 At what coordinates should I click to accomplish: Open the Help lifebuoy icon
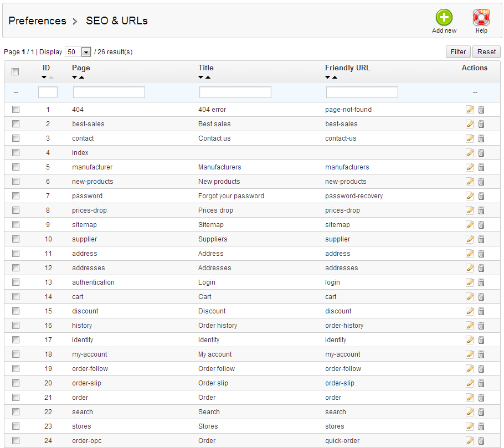[481, 18]
